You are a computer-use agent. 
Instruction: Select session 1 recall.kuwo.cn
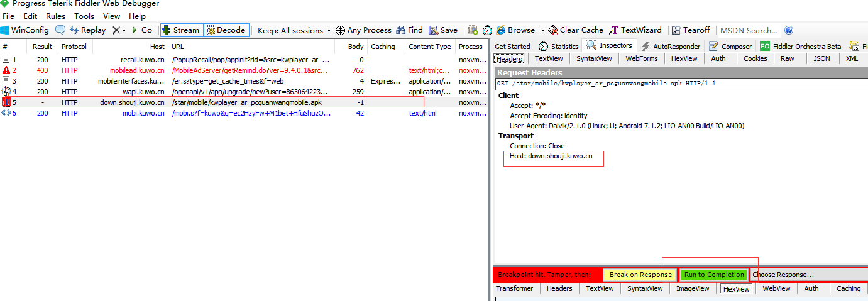244,60
